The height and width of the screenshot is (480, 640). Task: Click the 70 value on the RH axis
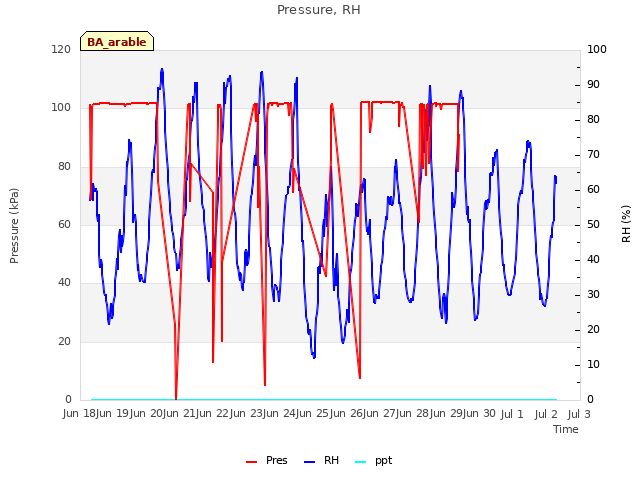[x=593, y=155]
